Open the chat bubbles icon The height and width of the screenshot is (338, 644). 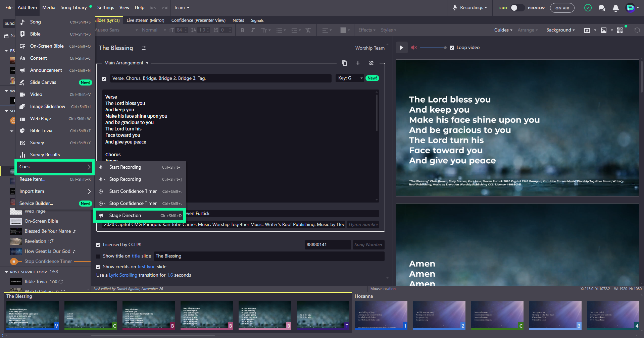coord(602,8)
